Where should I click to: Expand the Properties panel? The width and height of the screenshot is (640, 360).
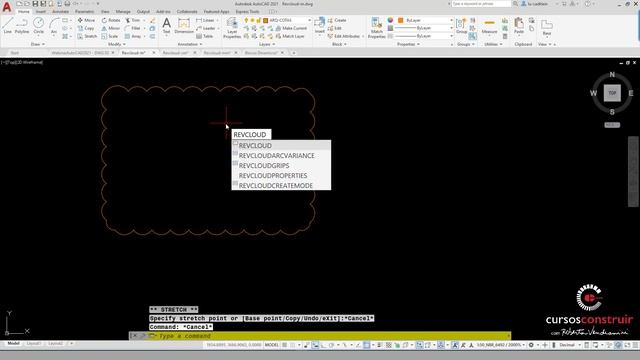coord(408,44)
